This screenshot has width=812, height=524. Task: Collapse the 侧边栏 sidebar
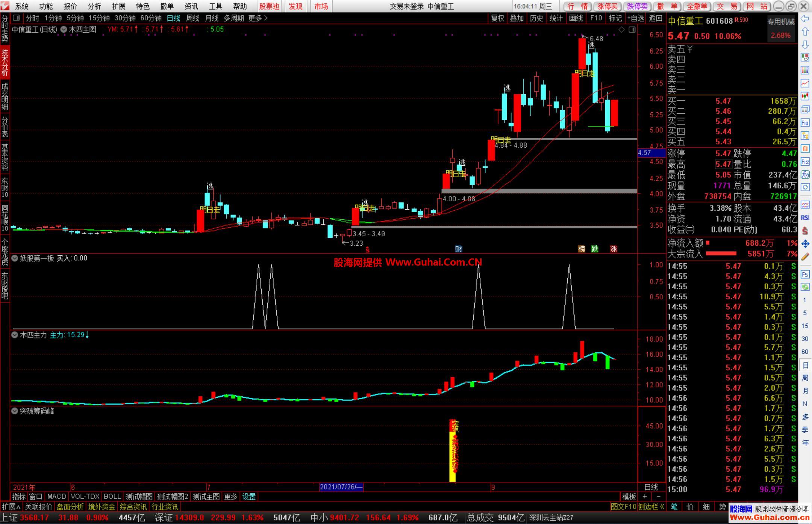(x=651, y=507)
